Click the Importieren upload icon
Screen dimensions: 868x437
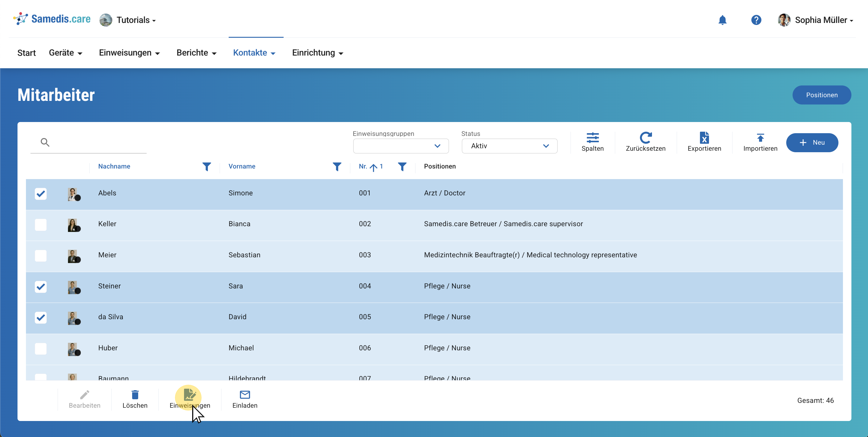[x=760, y=138]
